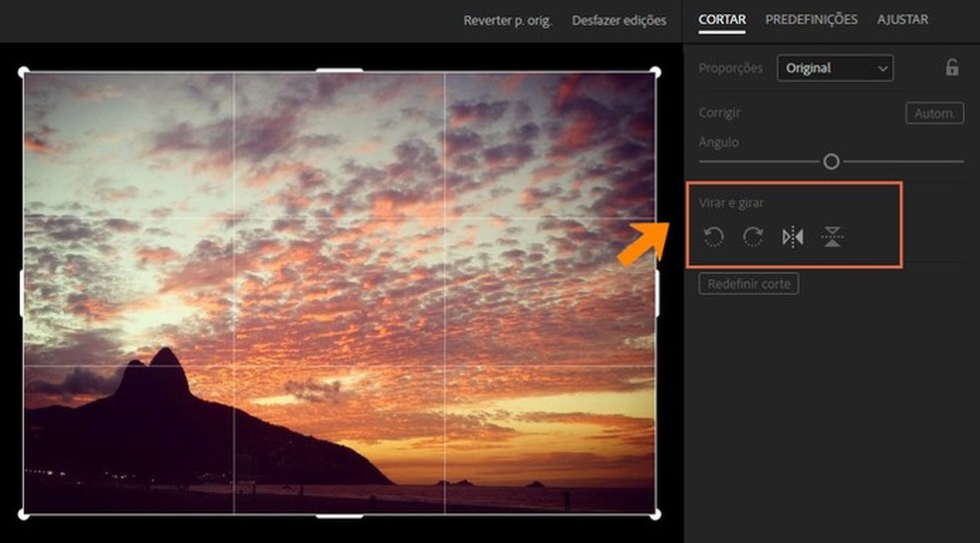Rotate image clockwise with right rotate icon
The width and height of the screenshot is (980, 543).
click(753, 237)
